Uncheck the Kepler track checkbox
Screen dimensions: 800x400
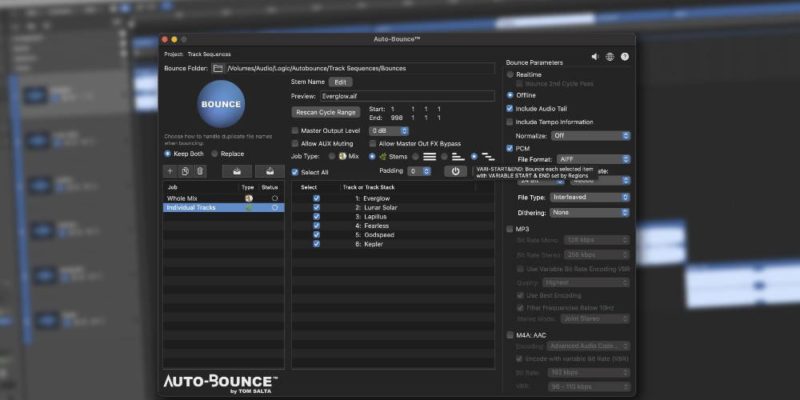coord(316,244)
